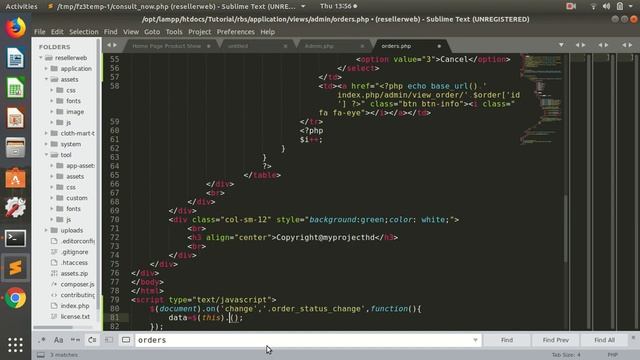Collapse the resellerweb root folder
Viewport: 640px width, 360px height.
click(x=41, y=58)
